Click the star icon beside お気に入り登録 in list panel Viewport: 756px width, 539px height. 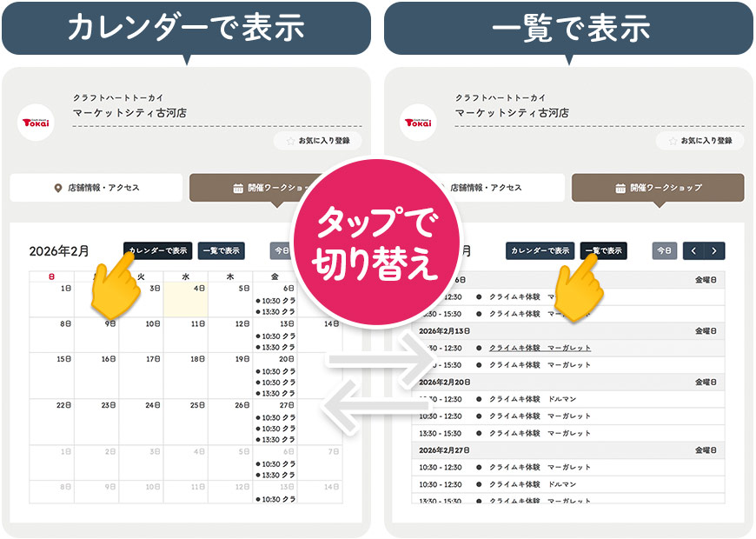tap(672, 140)
